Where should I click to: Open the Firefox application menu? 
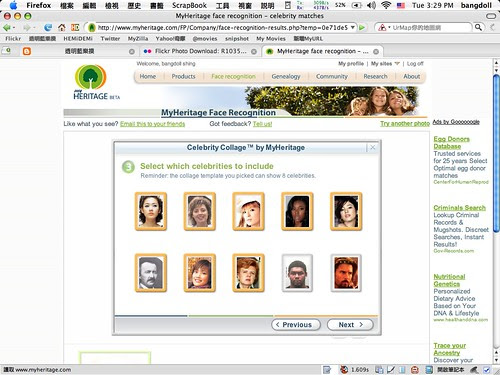39,5
